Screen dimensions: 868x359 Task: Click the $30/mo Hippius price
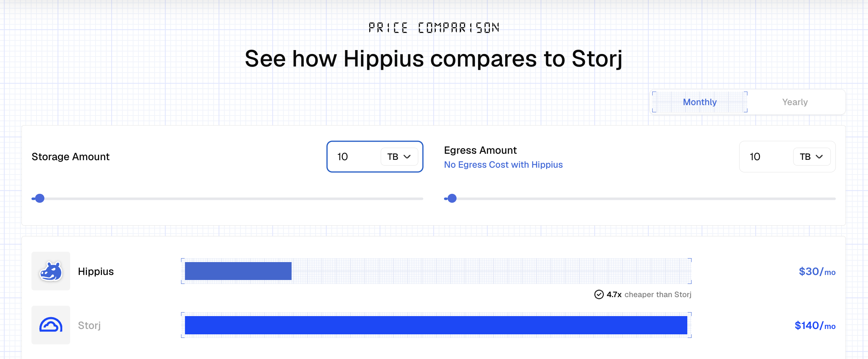[817, 272]
